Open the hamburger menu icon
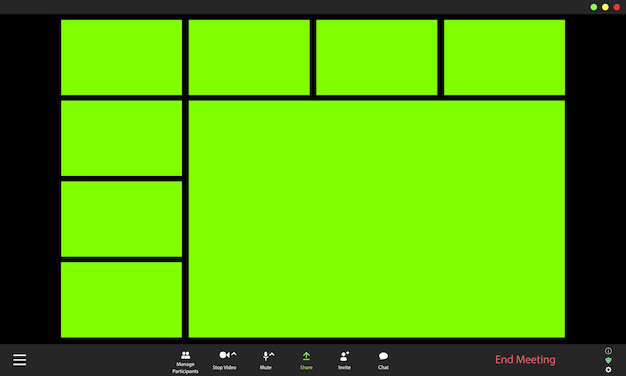Screen dimensions: 626x376 (x=20, y=360)
